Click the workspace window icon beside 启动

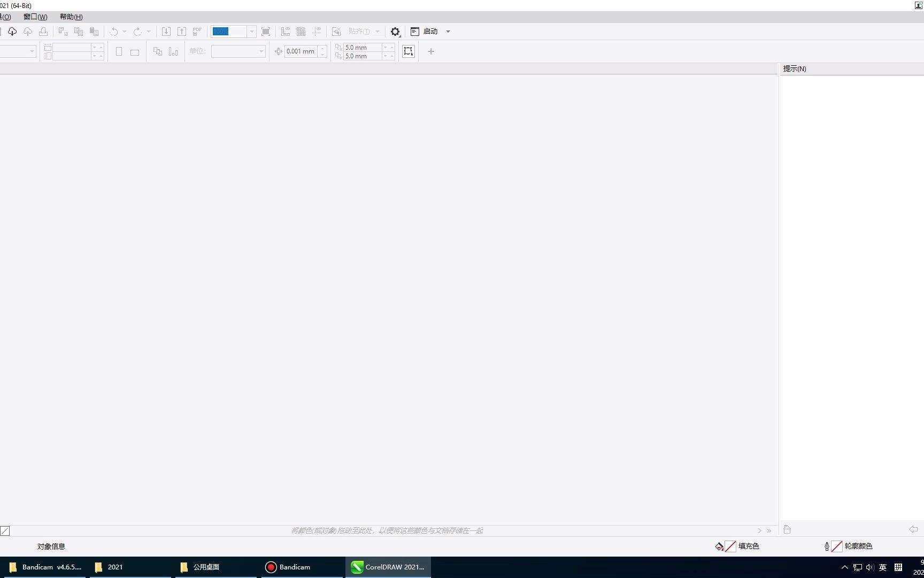click(414, 32)
